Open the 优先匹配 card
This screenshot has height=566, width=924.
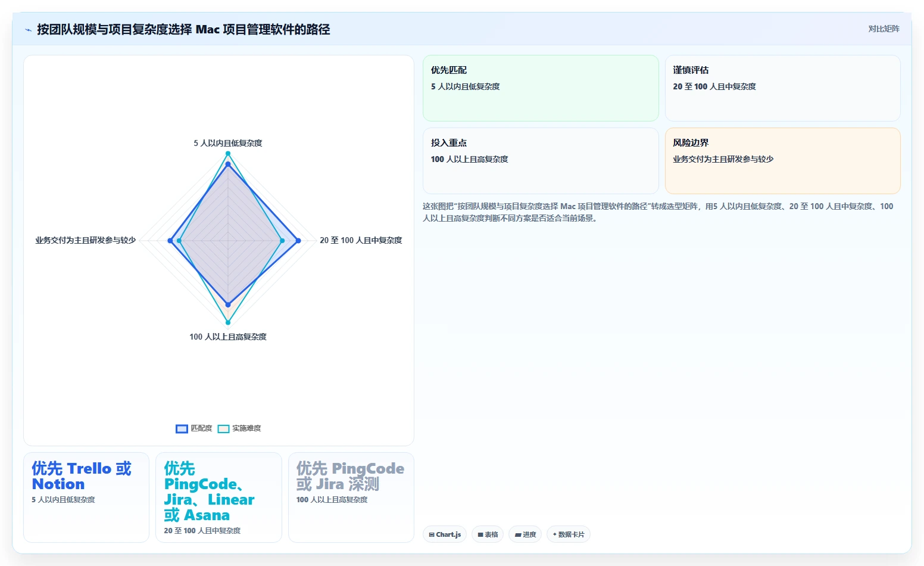click(x=541, y=88)
